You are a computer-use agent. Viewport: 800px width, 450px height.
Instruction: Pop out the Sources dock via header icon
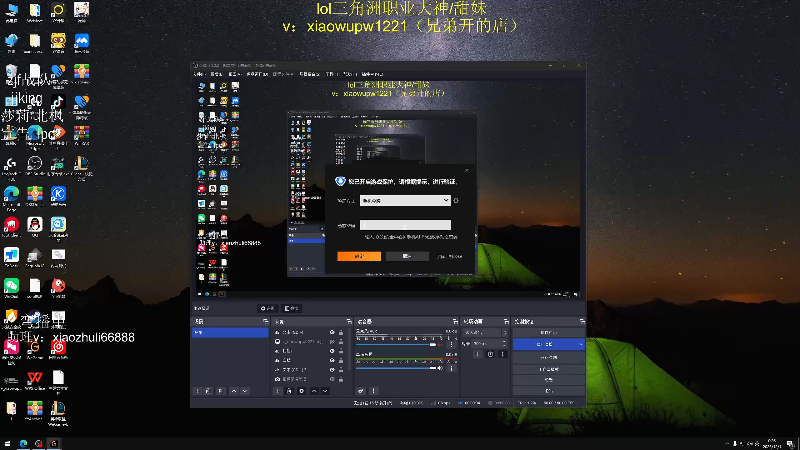(349, 321)
